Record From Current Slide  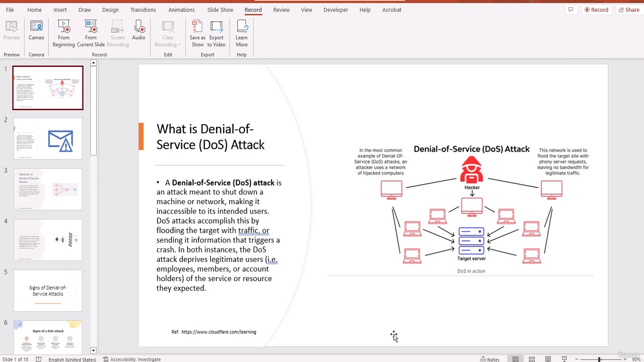pos(91,33)
